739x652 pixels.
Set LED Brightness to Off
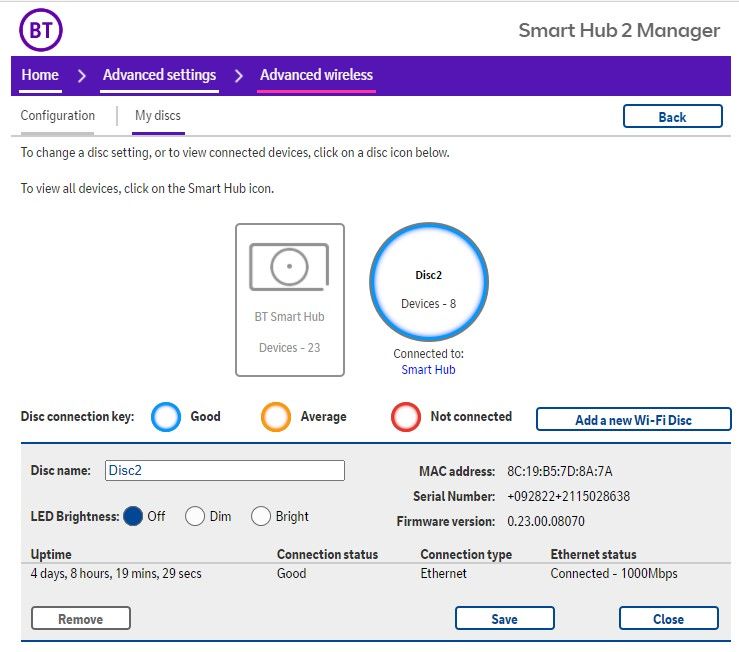coord(133,516)
